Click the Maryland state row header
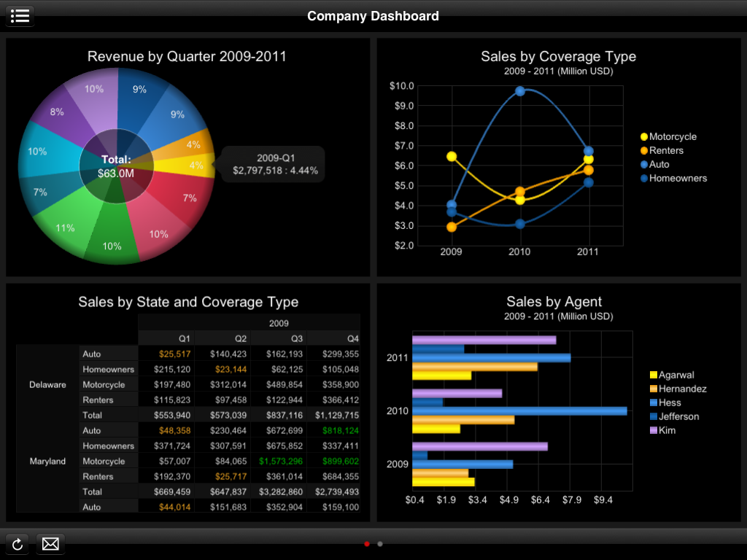This screenshot has width=747, height=560. pyautogui.click(x=47, y=461)
